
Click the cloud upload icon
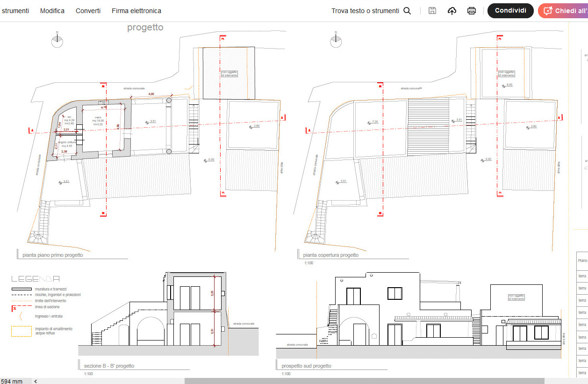[x=452, y=11]
